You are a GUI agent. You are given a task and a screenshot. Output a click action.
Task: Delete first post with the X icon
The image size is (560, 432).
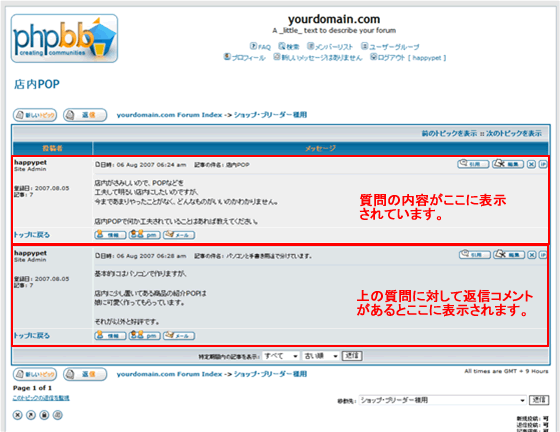tap(531, 164)
